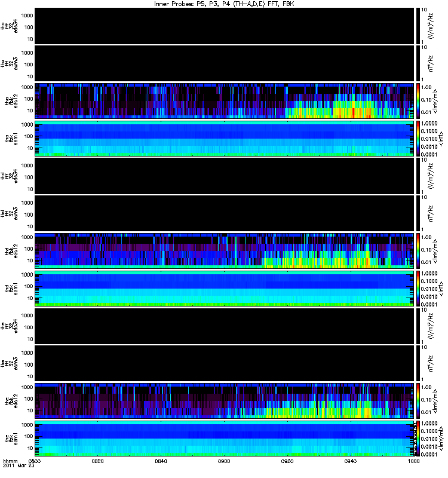Click the the fbk scm1 color scale
This screenshot has height=478, width=448.
click(418, 439)
